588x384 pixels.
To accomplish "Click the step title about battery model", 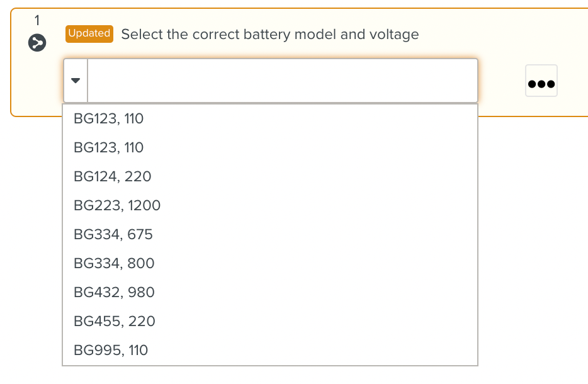I will click(x=269, y=35).
